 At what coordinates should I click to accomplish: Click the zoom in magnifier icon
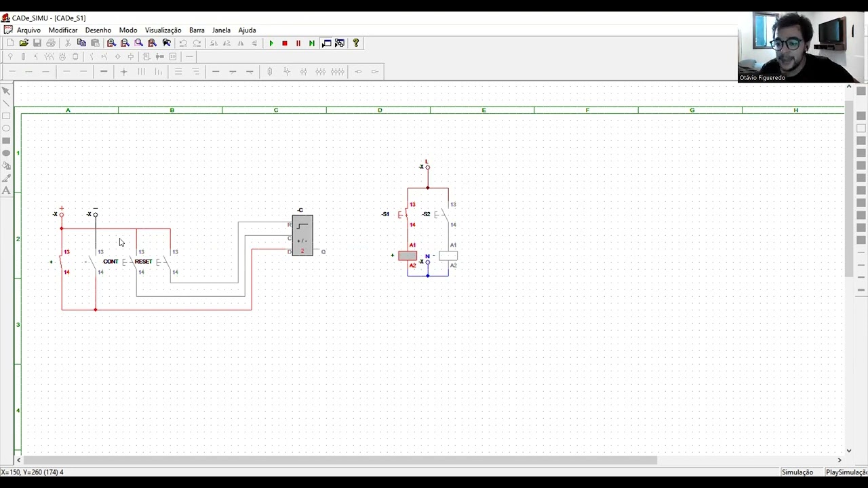pyautogui.click(x=111, y=43)
